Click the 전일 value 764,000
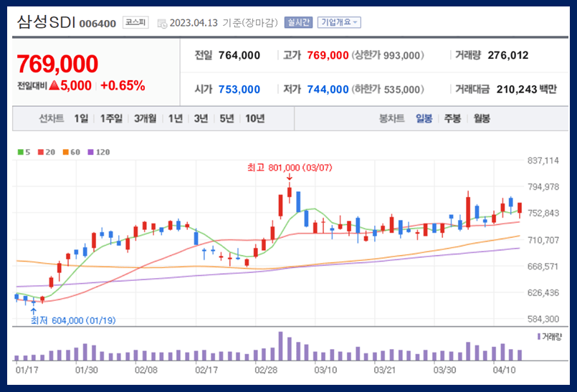577x392 pixels. pyautogui.click(x=239, y=56)
